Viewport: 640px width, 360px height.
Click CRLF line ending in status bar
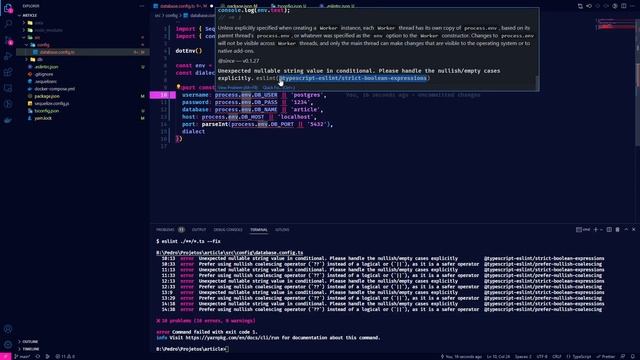click(557, 356)
